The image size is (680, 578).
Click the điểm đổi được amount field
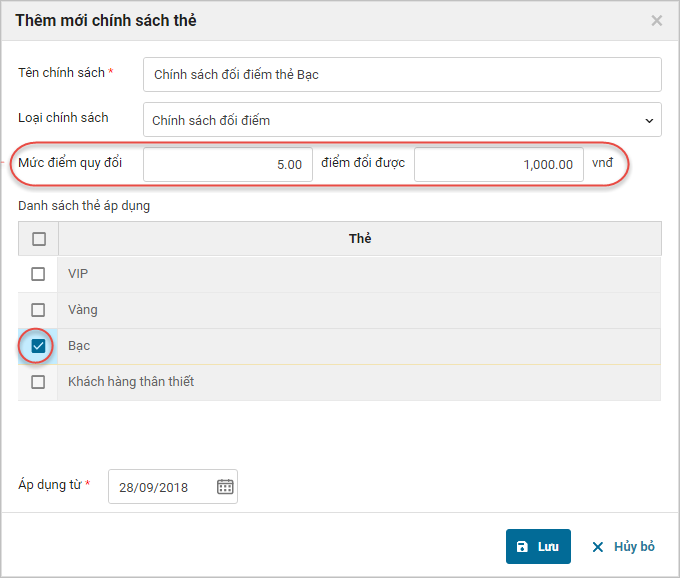pos(498,165)
